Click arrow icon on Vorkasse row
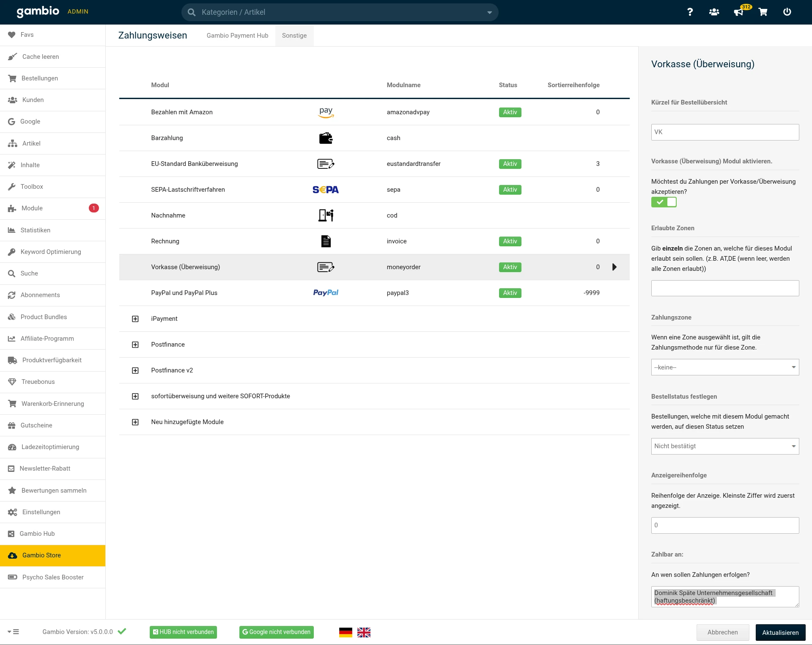 pyautogui.click(x=614, y=267)
